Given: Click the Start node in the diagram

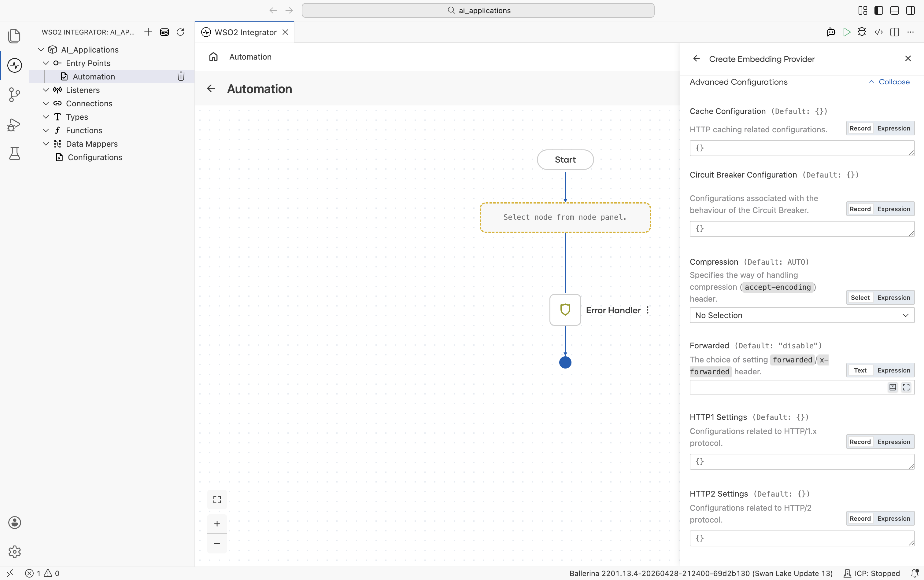Looking at the screenshot, I should (565, 160).
